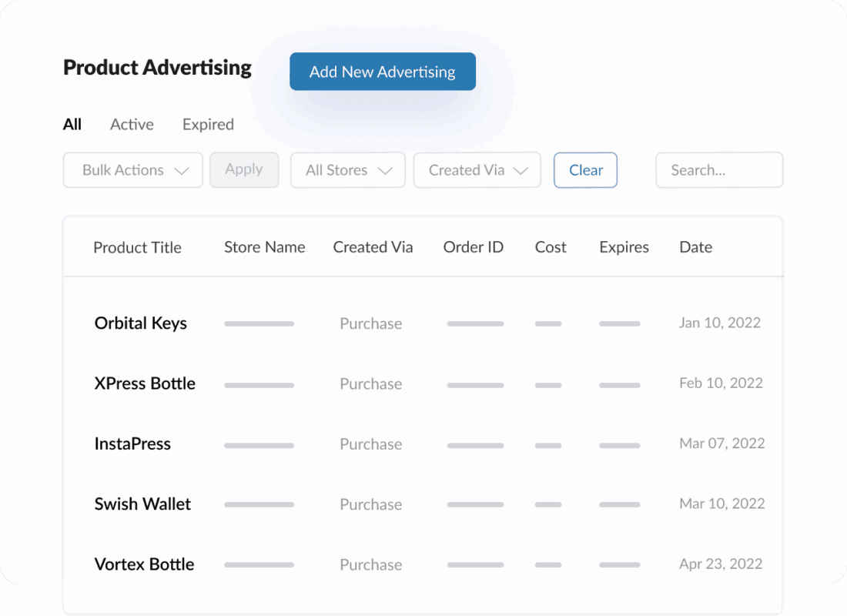Click the Clear filters button
The width and height of the screenshot is (847, 616).
(x=585, y=170)
